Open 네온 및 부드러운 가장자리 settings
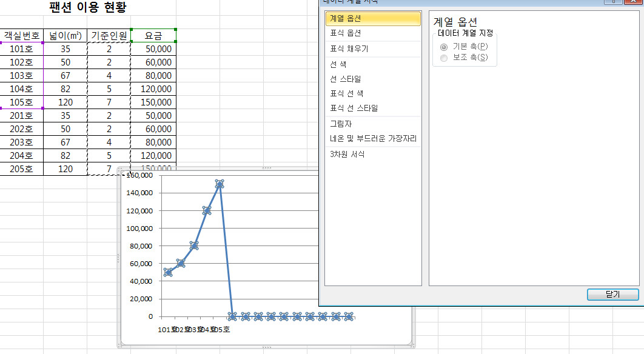Screen dimensions: 644x354 [372, 138]
